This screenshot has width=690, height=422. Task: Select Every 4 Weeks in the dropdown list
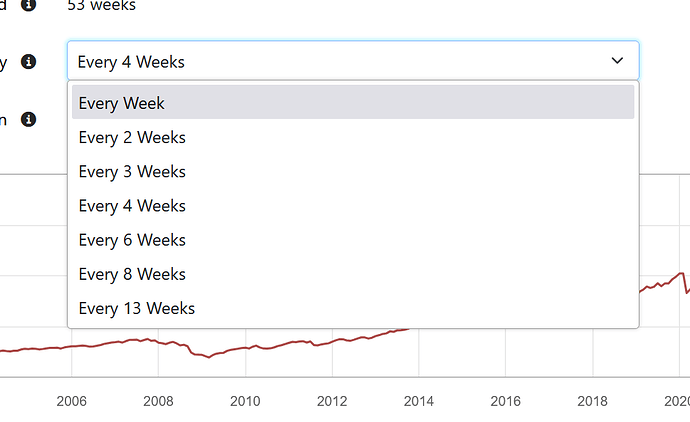pos(353,205)
